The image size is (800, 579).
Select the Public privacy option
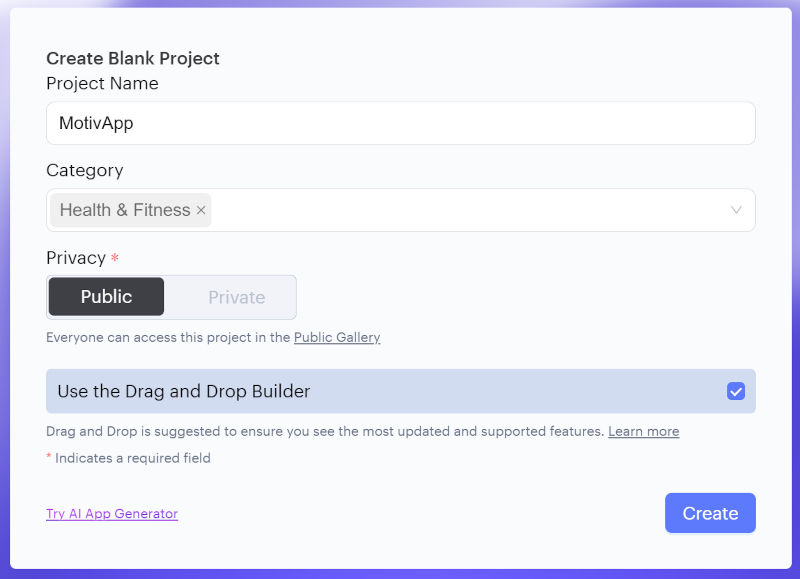(x=106, y=297)
